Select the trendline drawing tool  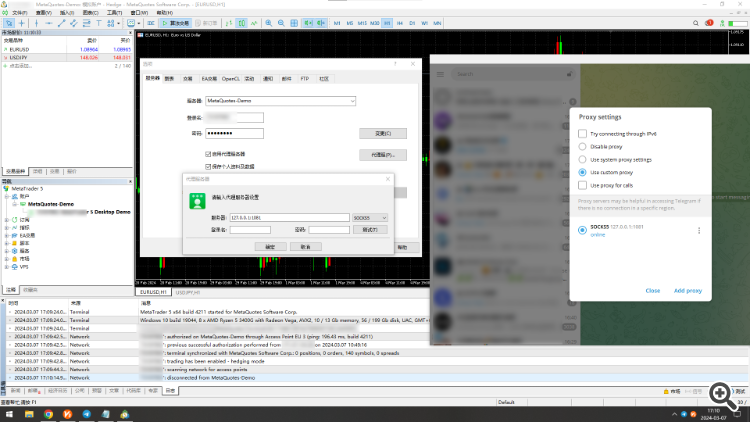(x=61, y=23)
